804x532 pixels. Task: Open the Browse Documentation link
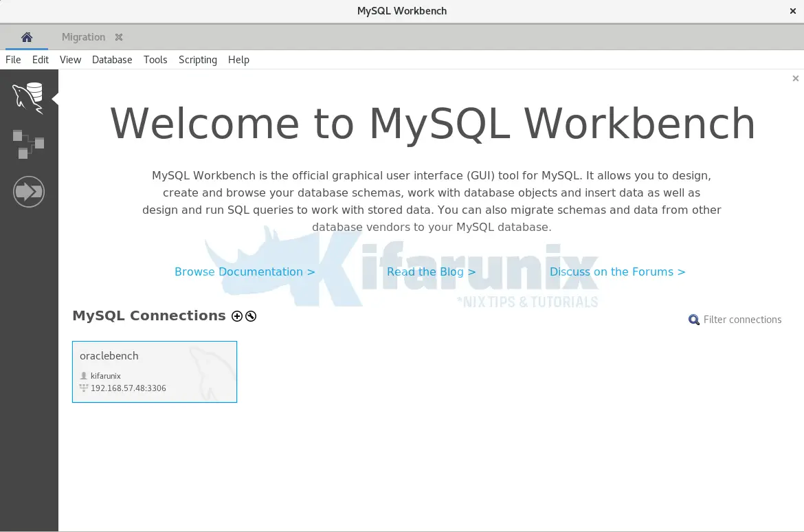(x=245, y=271)
